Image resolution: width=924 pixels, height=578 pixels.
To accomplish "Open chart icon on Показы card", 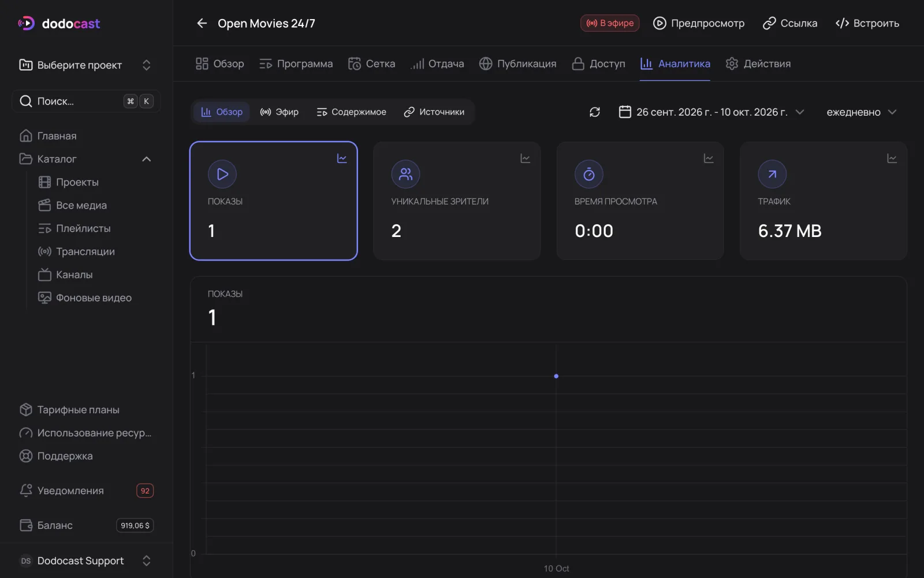I will (342, 158).
